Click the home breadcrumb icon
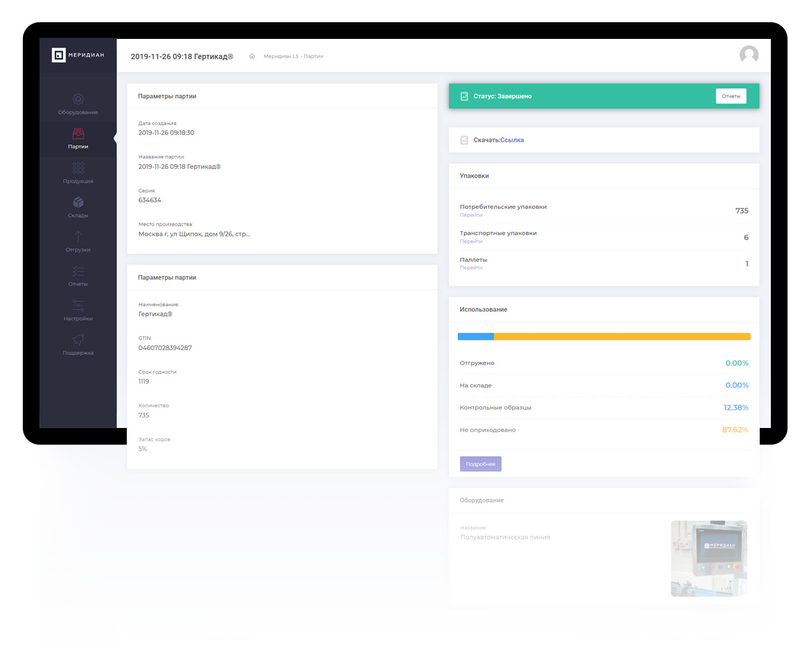 pos(252,56)
